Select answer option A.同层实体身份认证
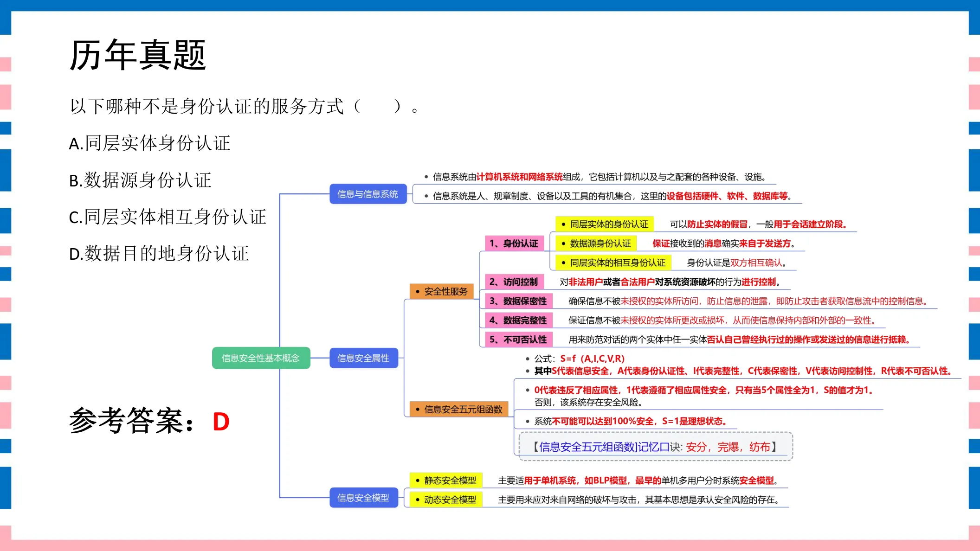 point(149,143)
